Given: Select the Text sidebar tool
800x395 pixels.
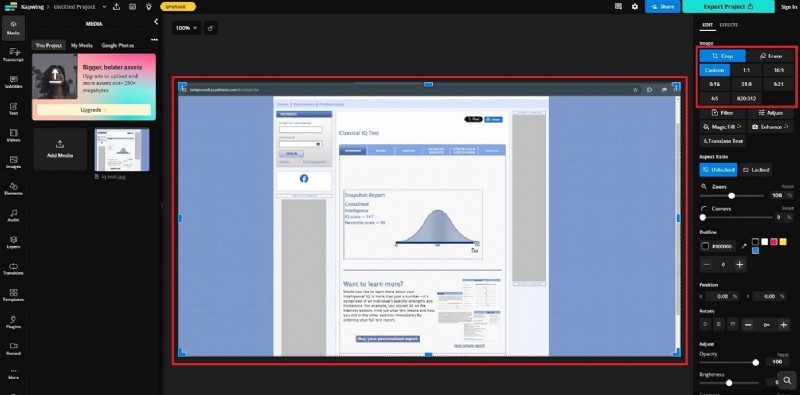Looking at the screenshot, I should coord(13,109).
